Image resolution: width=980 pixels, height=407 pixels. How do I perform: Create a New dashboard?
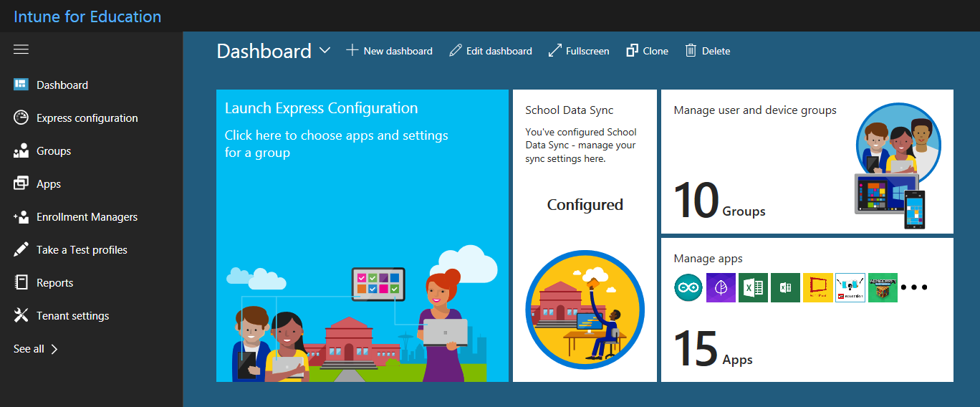(389, 51)
